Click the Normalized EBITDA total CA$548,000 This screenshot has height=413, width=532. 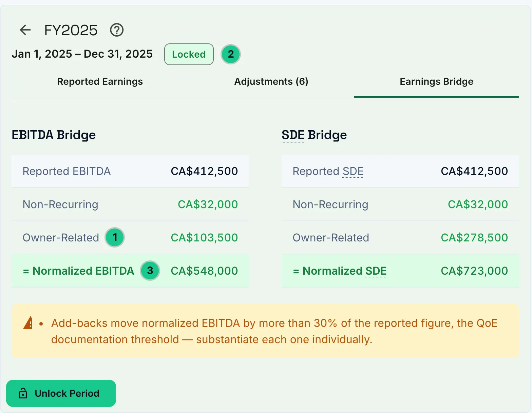pyautogui.click(x=204, y=271)
